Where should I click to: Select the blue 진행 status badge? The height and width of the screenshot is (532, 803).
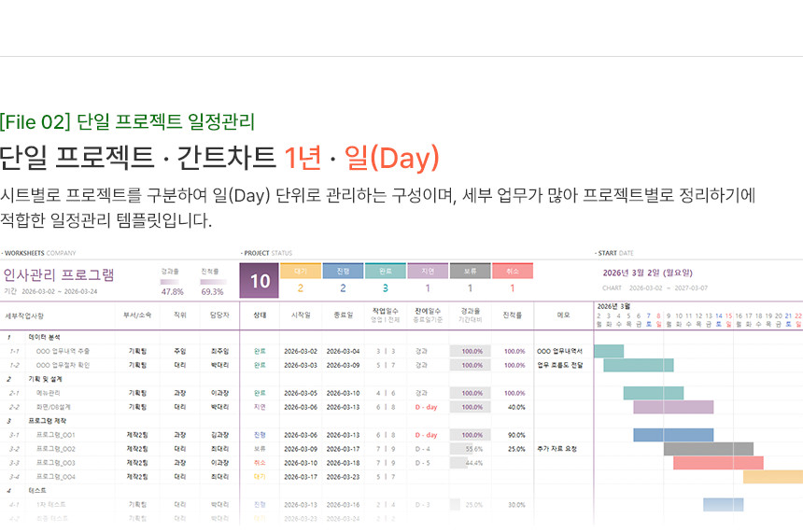343,272
